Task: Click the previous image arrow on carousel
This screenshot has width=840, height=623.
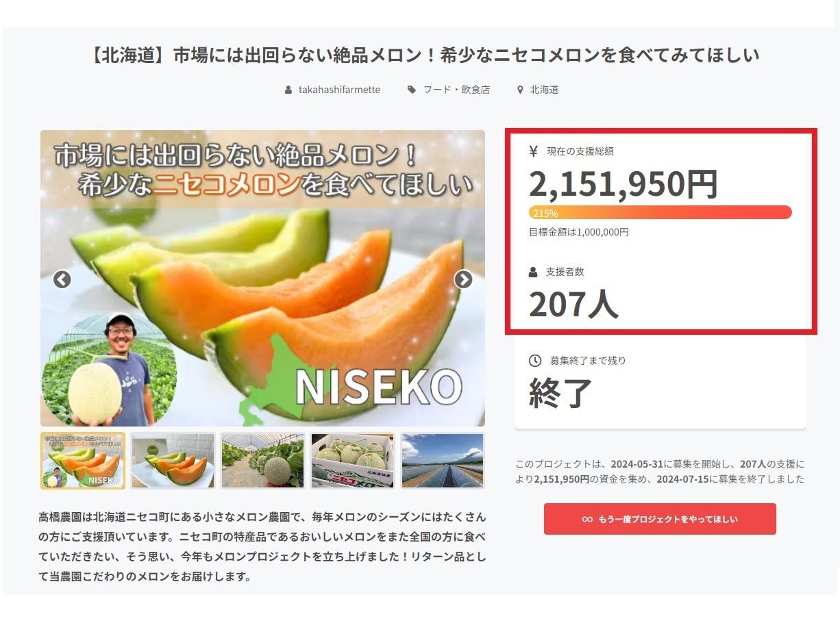Action: point(62,279)
